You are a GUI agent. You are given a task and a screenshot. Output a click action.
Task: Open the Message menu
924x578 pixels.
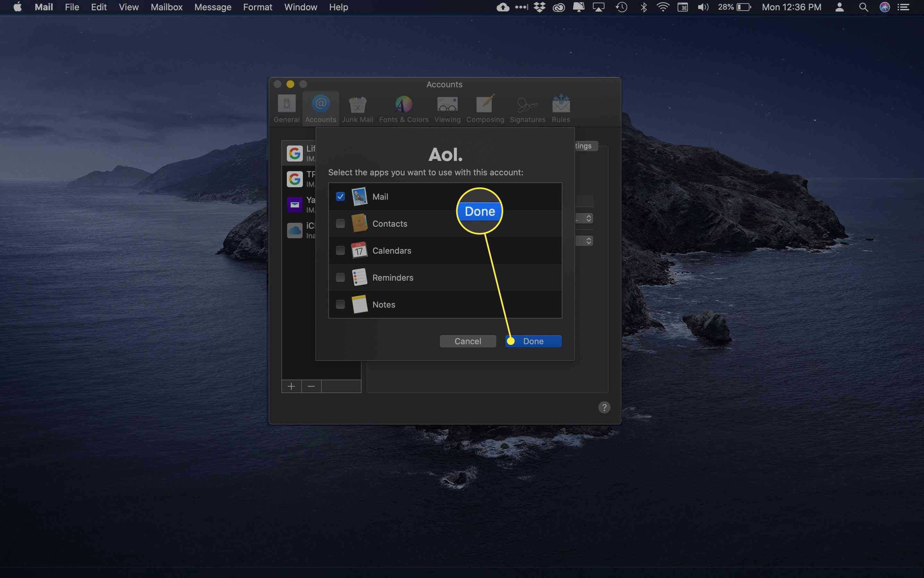(x=213, y=7)
